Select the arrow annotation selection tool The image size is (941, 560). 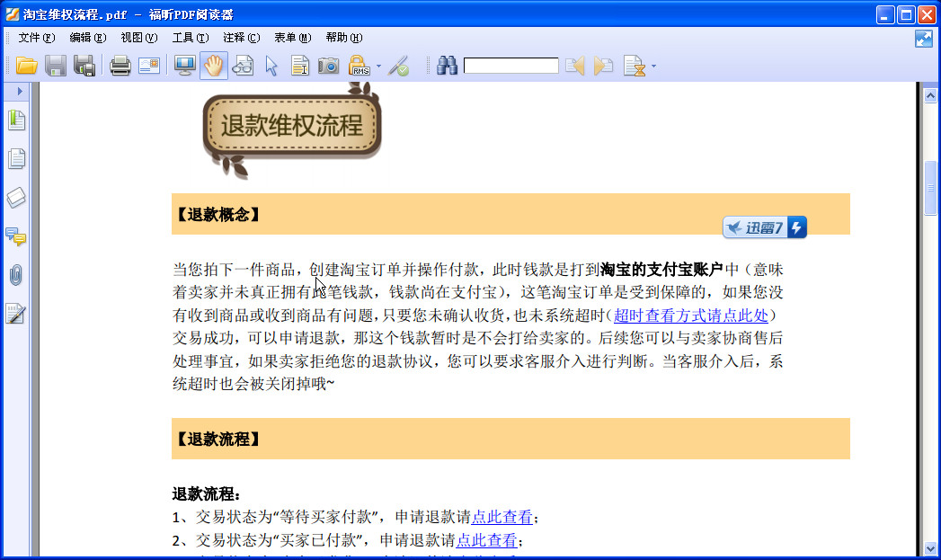271,66
